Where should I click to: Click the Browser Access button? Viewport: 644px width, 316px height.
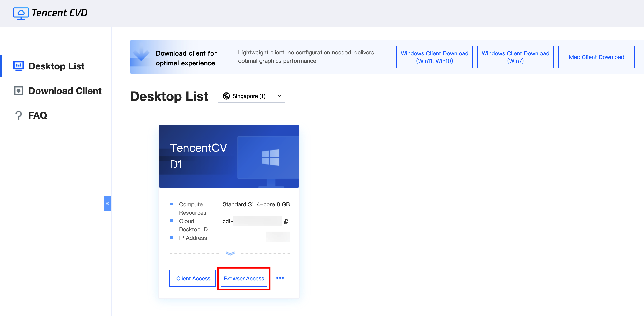244,278
